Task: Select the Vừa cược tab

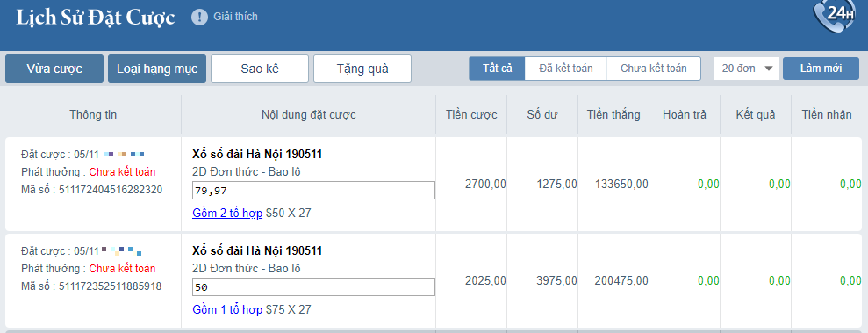Action: tap(54, 69)
